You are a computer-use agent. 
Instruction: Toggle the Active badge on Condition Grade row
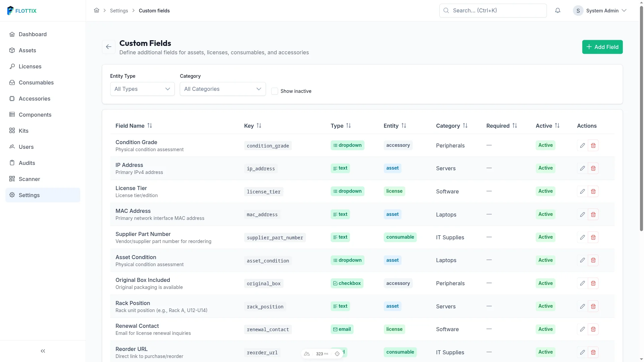(x=545, y=145)
